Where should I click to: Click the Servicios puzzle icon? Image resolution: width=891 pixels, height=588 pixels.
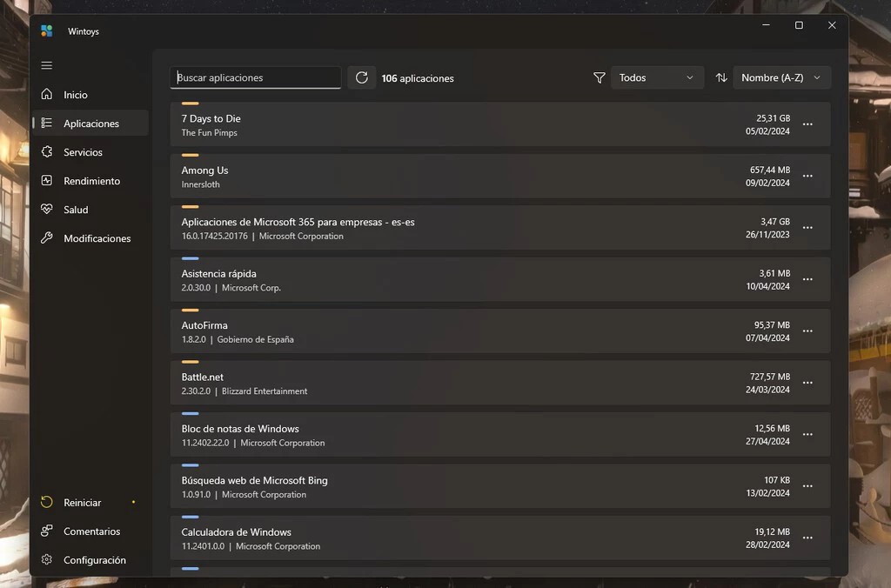[47, 151]
